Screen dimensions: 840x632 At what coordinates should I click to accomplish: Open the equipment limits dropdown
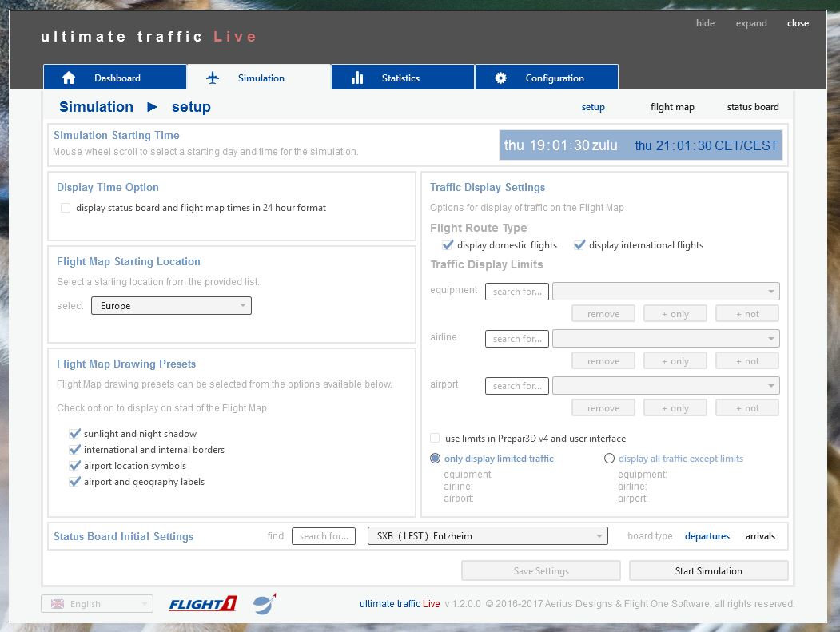point(666,292)
